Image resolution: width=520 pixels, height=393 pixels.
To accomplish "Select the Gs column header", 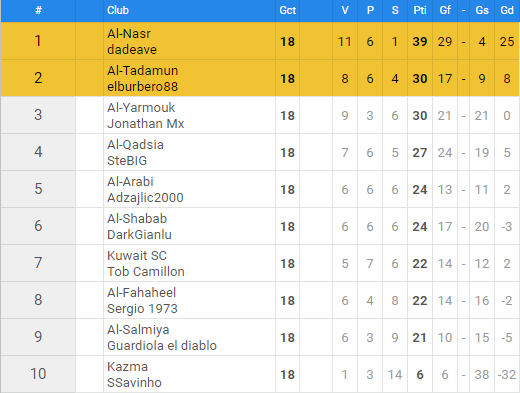I will click(482, 10).
